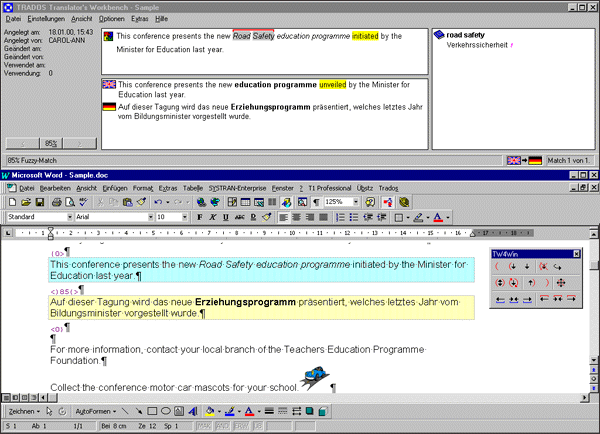The image size is (600, 434).
Task: Toggle italic formatting in Word toolbar
Action: coord(213,217)
